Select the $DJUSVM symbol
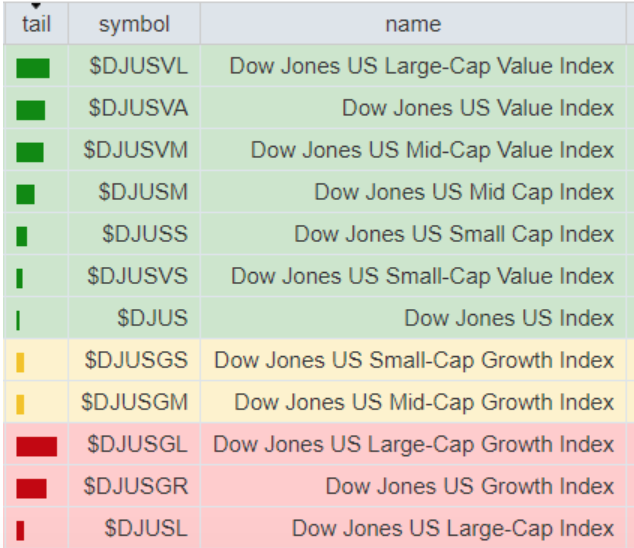The height and width of the screenshot is (548, 634). (x=136, y=151)
